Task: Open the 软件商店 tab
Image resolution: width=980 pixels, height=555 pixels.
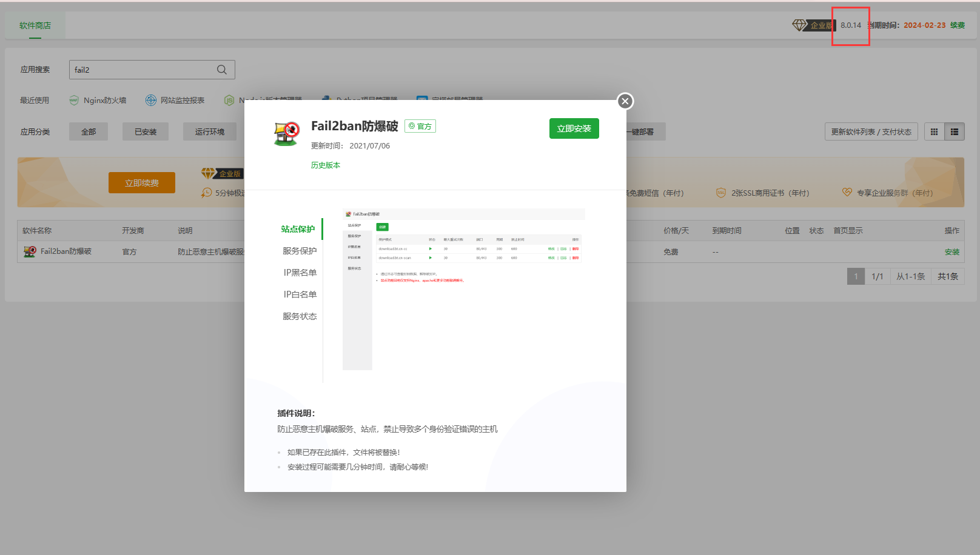Action: (35, 25)
